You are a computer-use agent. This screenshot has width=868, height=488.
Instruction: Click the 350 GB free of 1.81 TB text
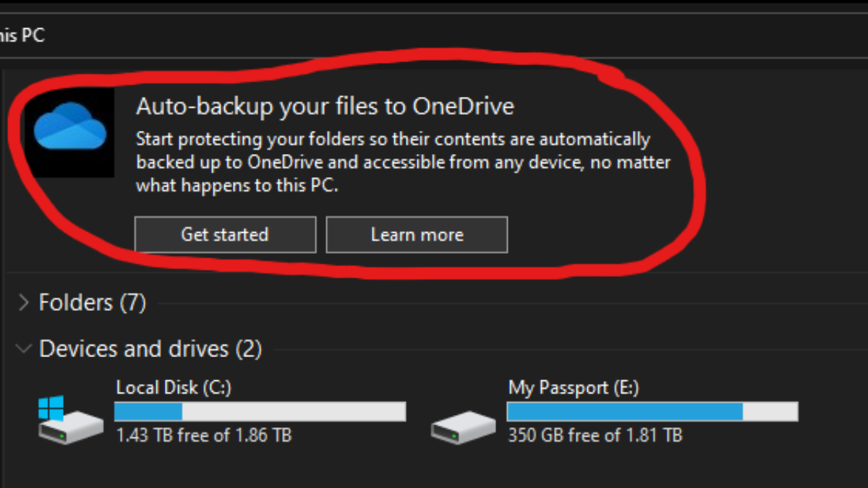595,435
